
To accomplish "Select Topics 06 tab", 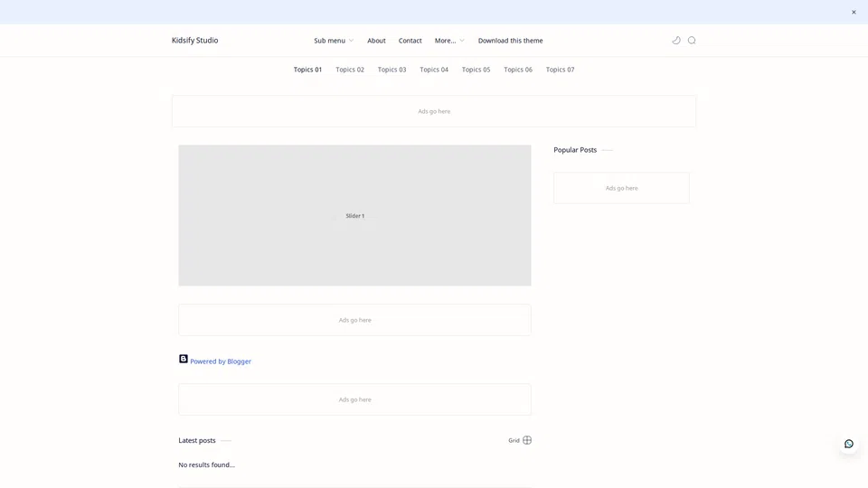I will (x=518, y=70).
